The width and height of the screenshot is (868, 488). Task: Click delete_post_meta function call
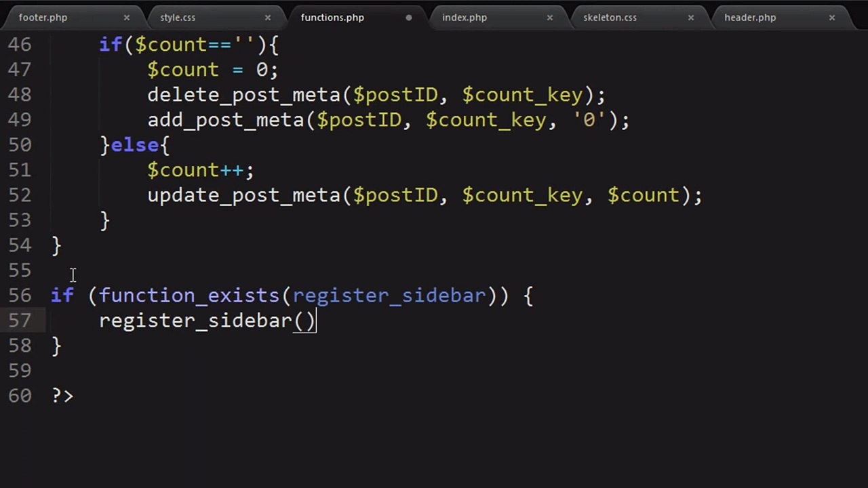tap(244, 95)
